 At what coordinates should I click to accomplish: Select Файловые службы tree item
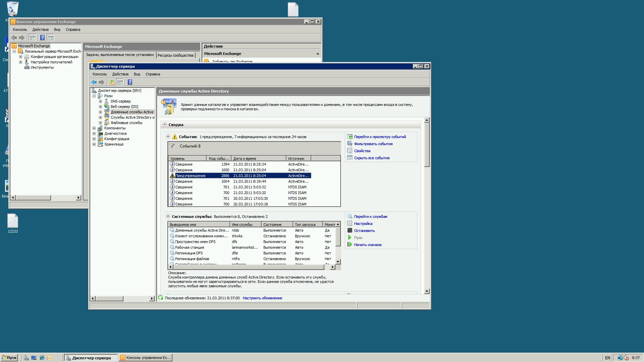click(x=126, y=123)
